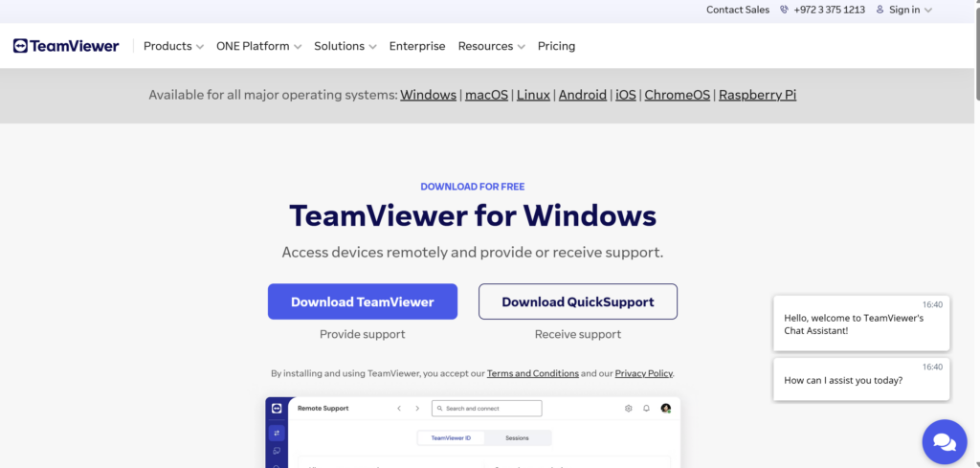Click the notification bell in Remote Support preview
980x468 pixels.
[x=647, y=408]
